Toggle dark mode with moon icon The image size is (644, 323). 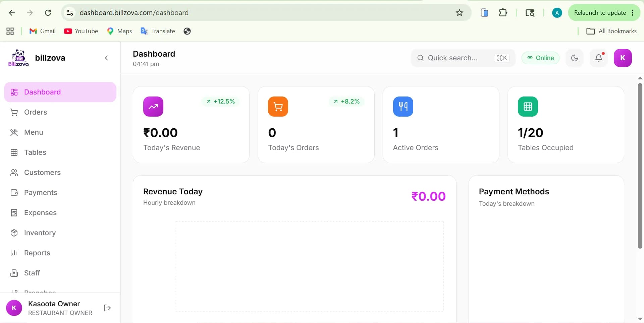click(x=575, y=58)
